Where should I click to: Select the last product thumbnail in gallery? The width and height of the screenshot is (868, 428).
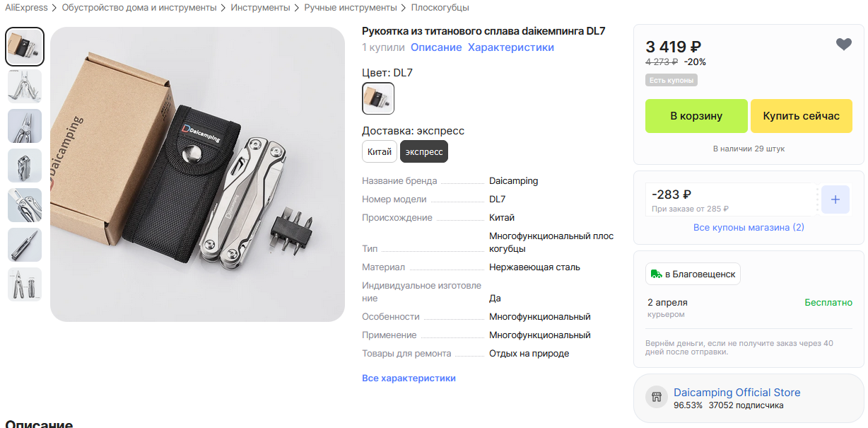tap(25, 284)
